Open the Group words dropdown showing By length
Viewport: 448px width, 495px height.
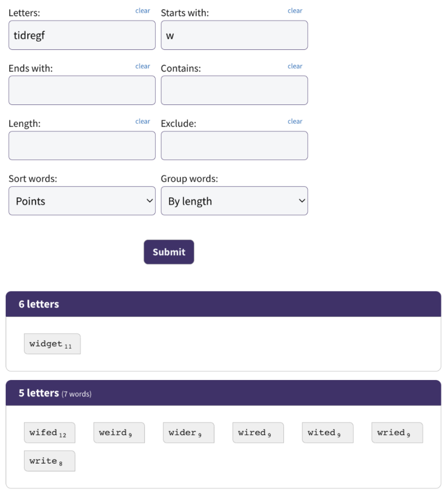coord(234,201)
